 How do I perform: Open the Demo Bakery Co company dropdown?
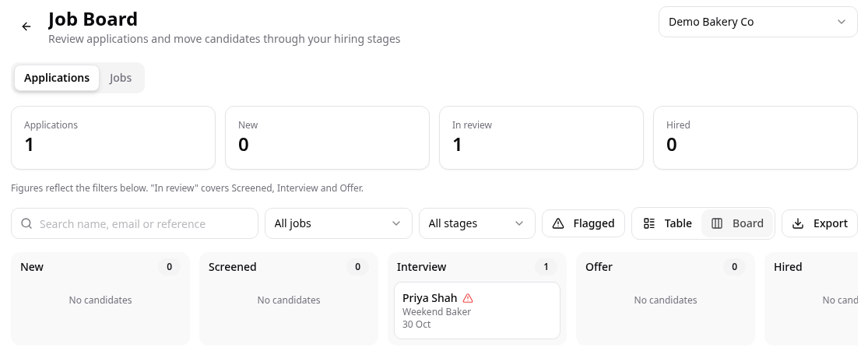[x=757, y=22]
